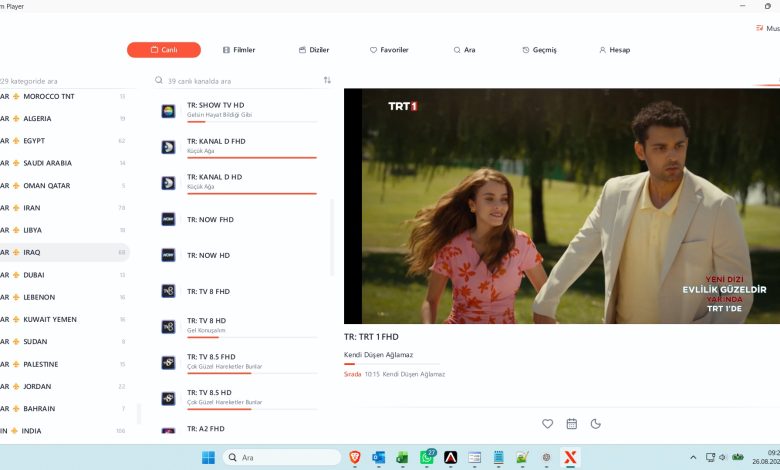Screen dimensions: 780x470
Task: Open the SUDAN category
Action: click(x=64, y=342)
